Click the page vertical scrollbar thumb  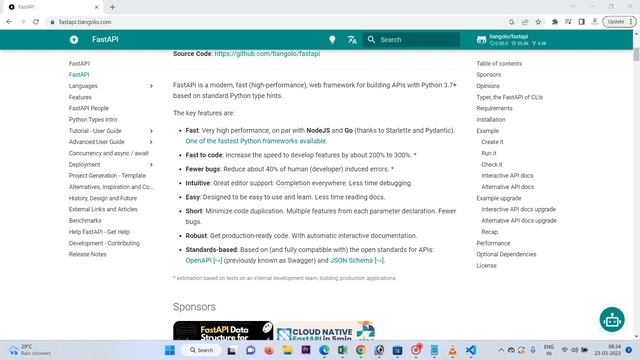636,54
